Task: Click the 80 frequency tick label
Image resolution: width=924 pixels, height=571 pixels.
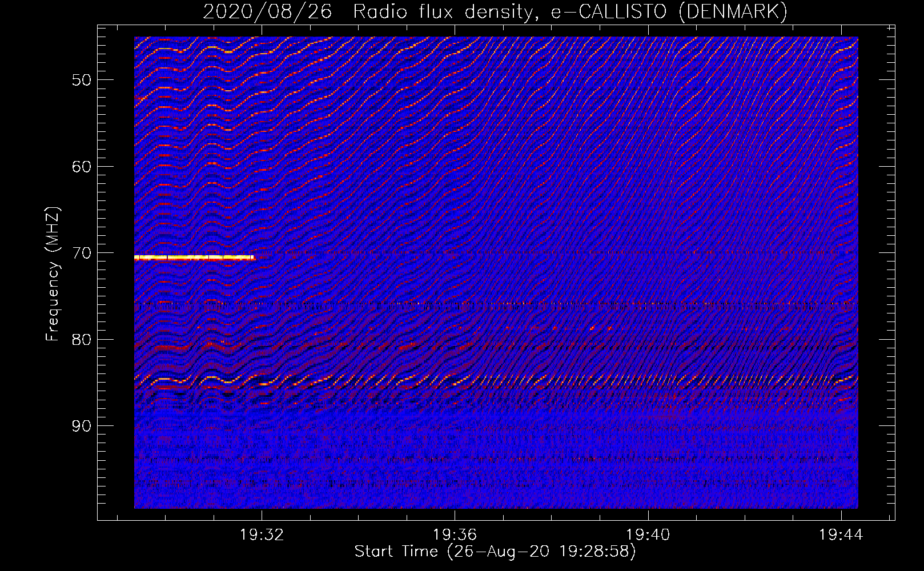Action: [82, 340]
